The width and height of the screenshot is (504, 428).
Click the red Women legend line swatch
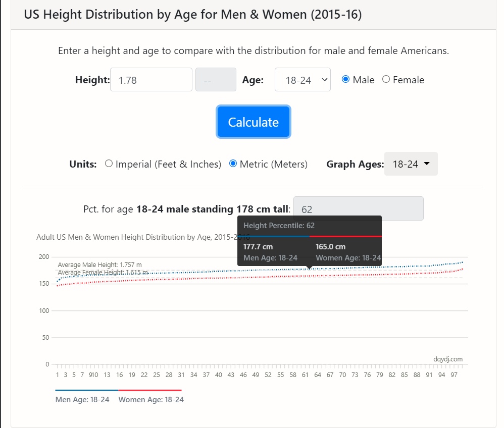tap(150, 390)
